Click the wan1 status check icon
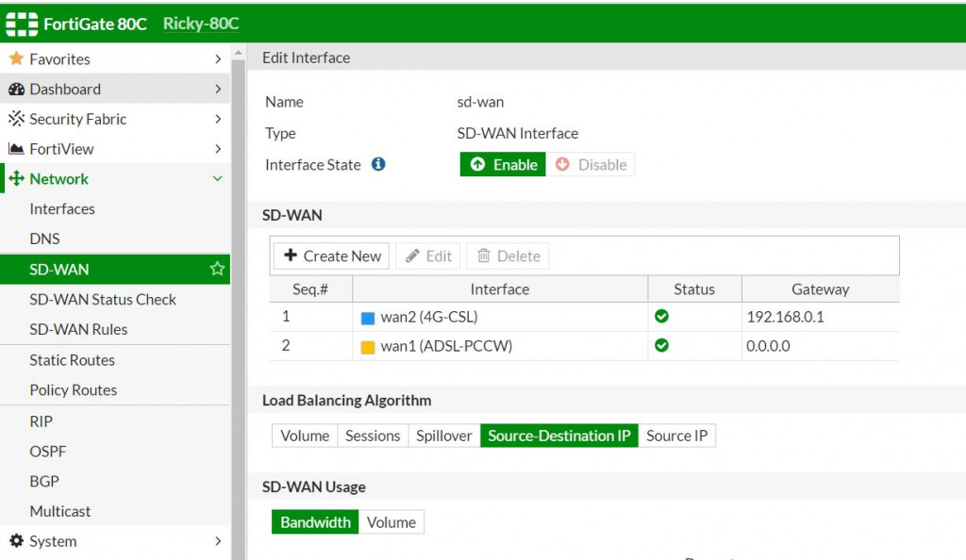This screenshot has width=966, height=560. point(661,345)
